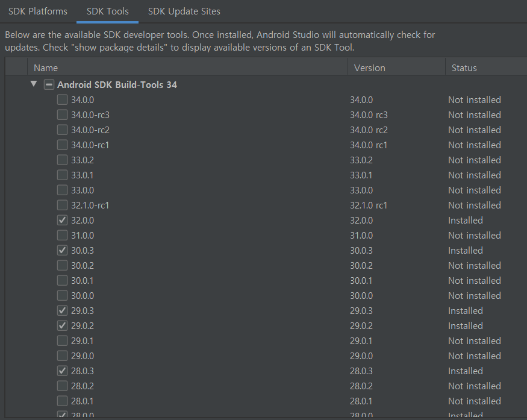
Task: Click version cell 34.0.0 rc2
Action: coord(369,130)
